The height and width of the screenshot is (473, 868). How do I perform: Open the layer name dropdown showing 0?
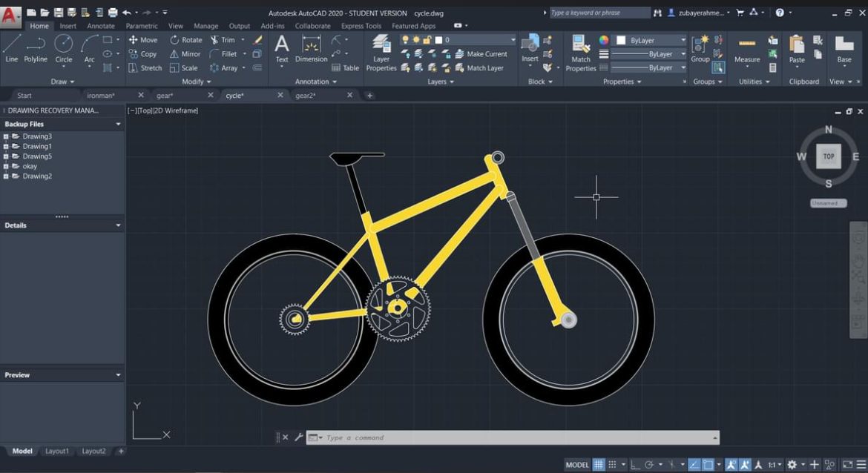pos(458,40)
